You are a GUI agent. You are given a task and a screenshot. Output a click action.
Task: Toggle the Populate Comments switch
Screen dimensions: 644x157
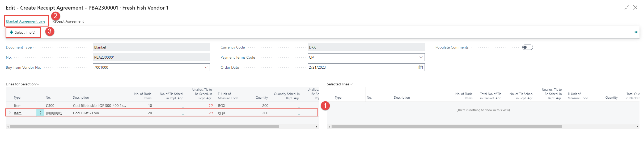(527, 47)
